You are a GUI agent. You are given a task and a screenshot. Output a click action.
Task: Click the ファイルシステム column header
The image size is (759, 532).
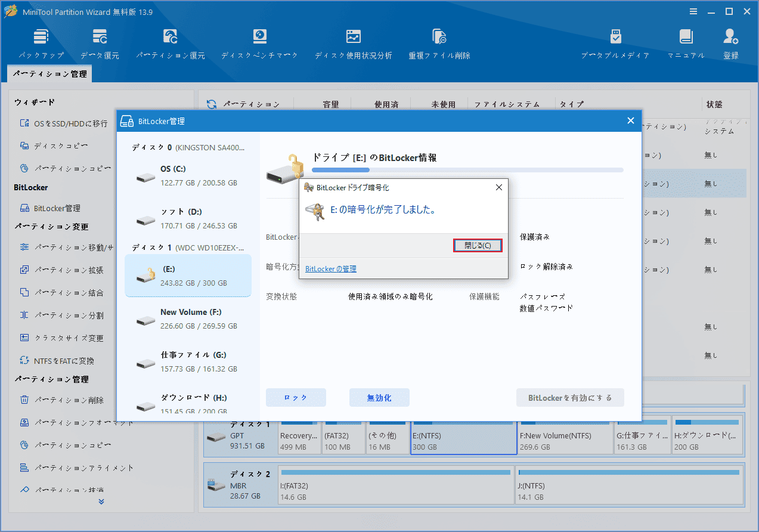pyautogui.click(x=507, y=104)
